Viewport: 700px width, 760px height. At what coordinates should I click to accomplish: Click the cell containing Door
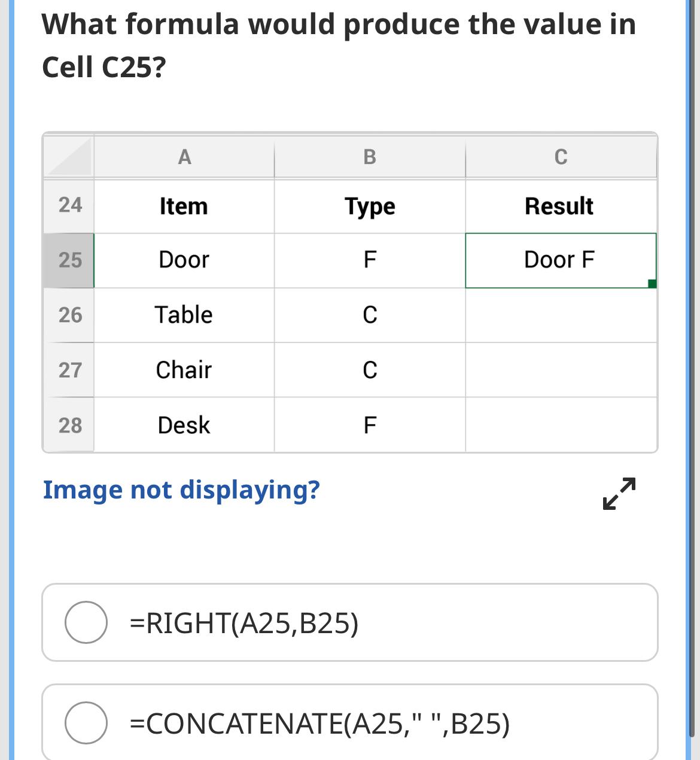pyautogui.click(x=184, y=260)
